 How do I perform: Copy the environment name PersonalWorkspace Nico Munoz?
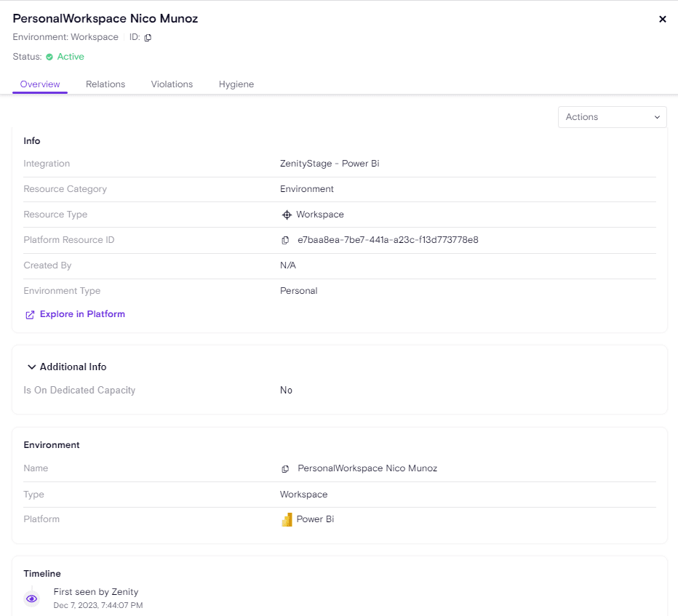click(285, 469)
